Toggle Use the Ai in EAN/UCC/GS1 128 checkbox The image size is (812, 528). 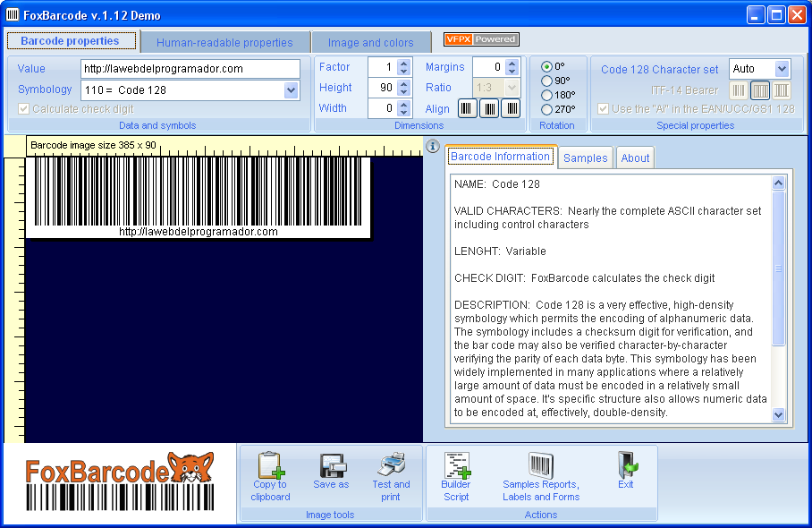pos(603,109)
